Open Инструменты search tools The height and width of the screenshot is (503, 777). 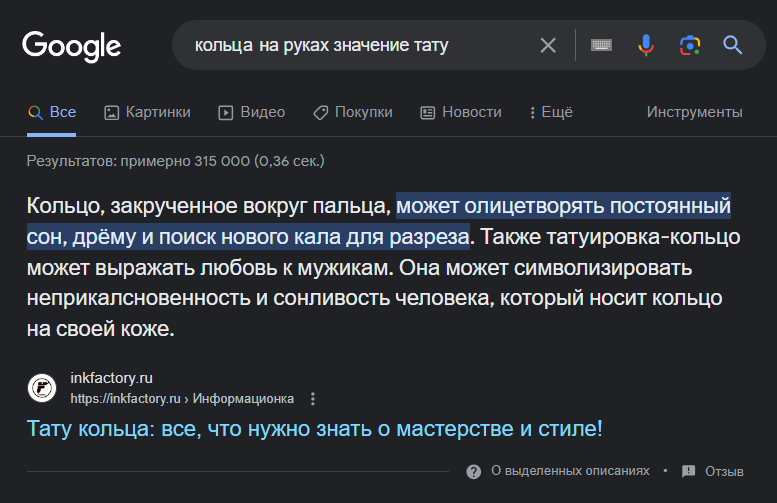[694, 112]
